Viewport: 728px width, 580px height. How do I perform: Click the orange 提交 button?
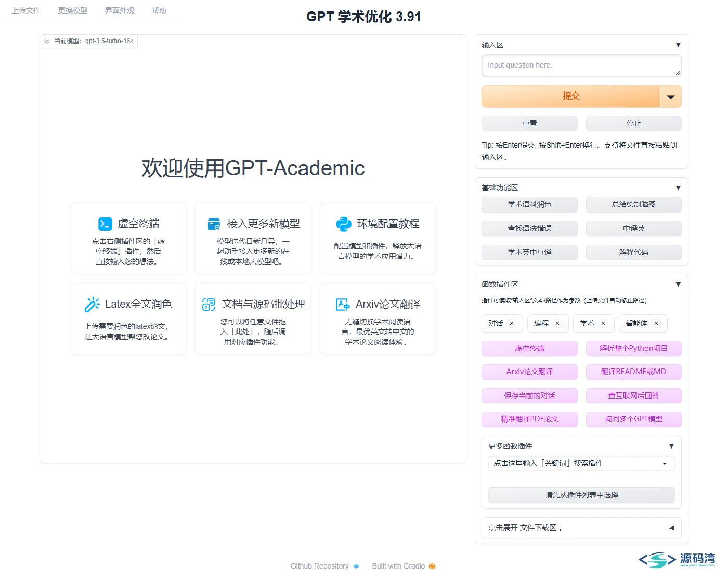click(x=571, y=97)
